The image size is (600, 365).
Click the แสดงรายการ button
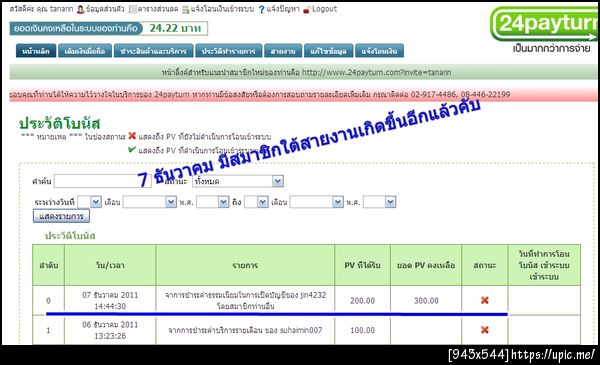[x=61, y=216]
